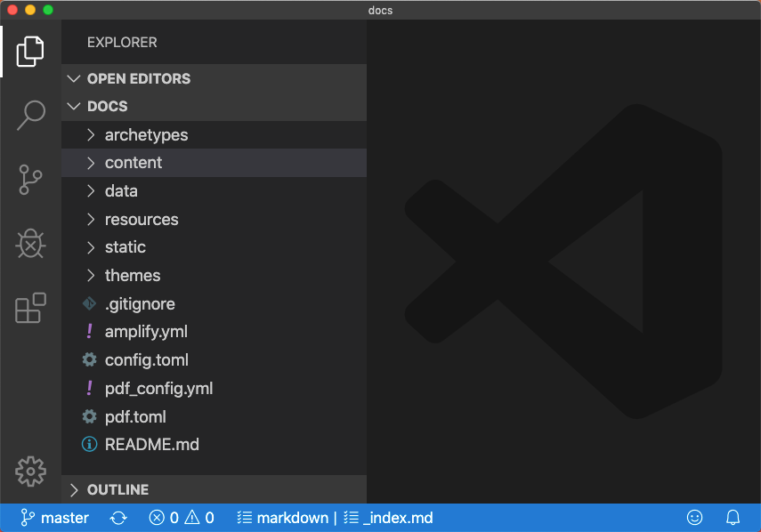Open the Source Control view icon

30,179
